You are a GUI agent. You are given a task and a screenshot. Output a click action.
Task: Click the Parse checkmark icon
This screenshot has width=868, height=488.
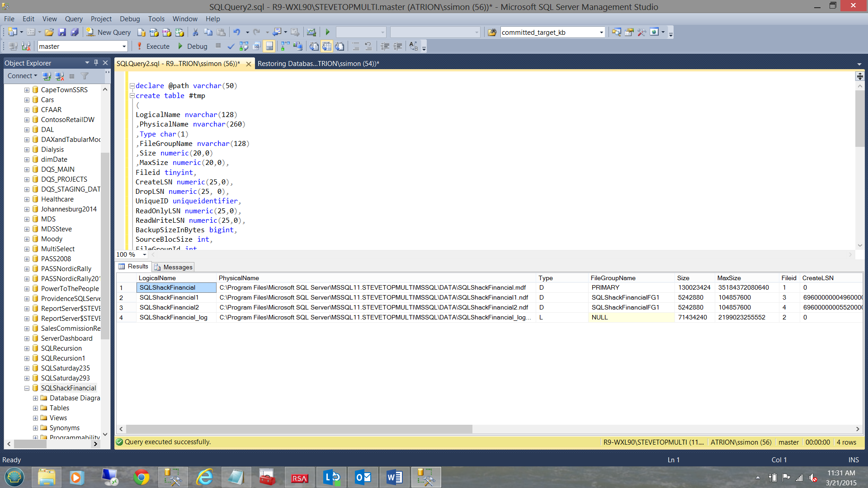[x=231, y=46]
